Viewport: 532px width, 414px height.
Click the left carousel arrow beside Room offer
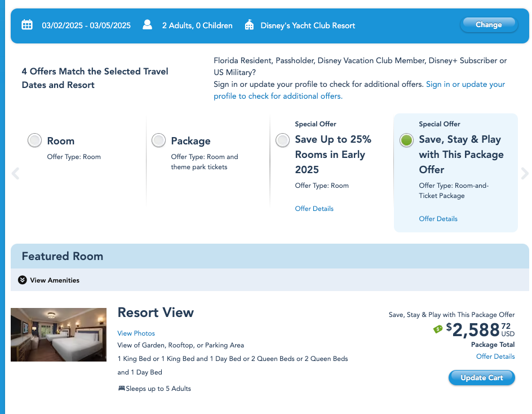[x=15, y=174]
